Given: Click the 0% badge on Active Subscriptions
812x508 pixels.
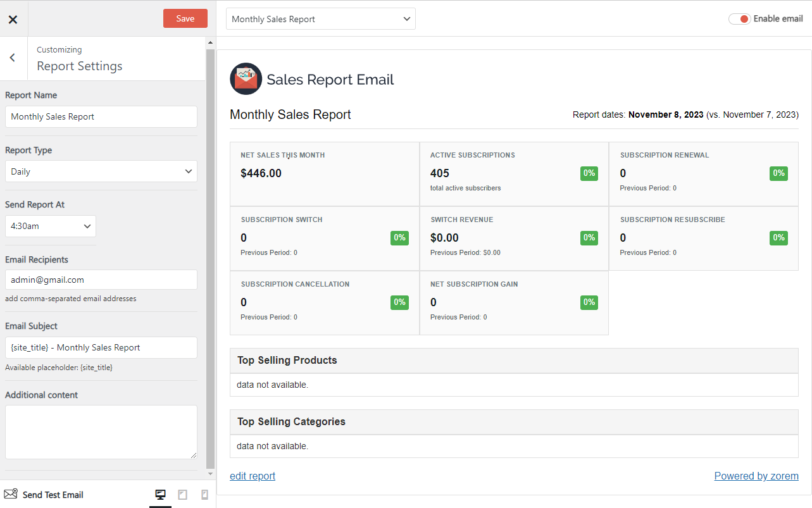Looking at the screenshot, I should (x=589, y=173).
